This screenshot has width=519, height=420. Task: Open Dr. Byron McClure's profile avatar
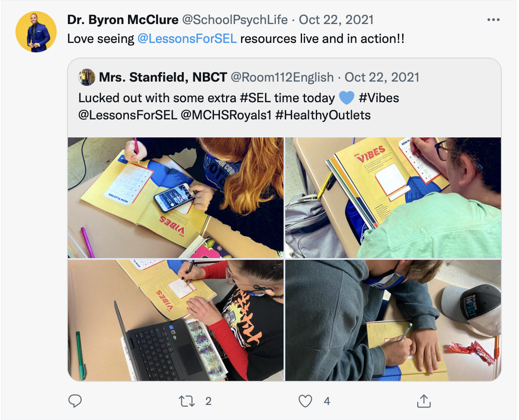pyautogui.click(x=36, y=32)
